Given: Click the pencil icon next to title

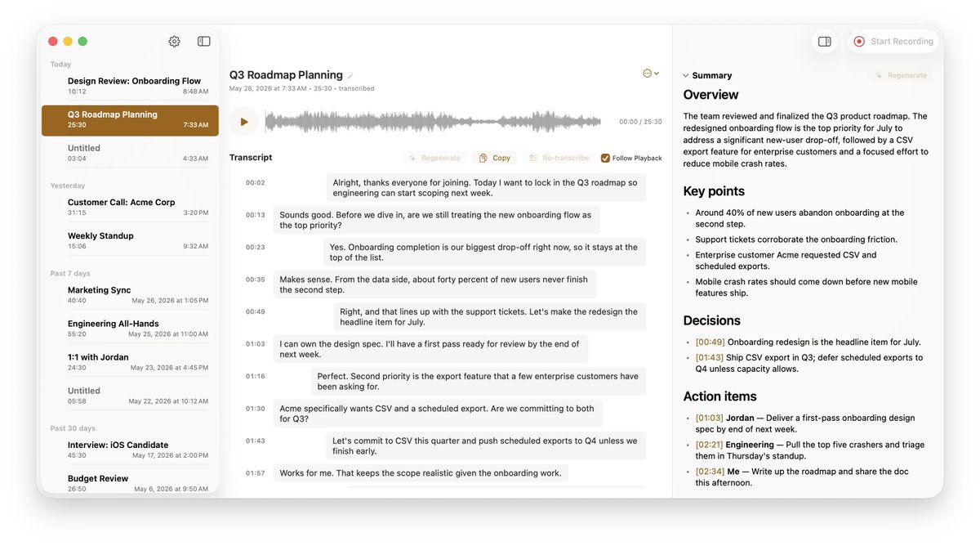Looking at the screenshot, I should (350, 76).
